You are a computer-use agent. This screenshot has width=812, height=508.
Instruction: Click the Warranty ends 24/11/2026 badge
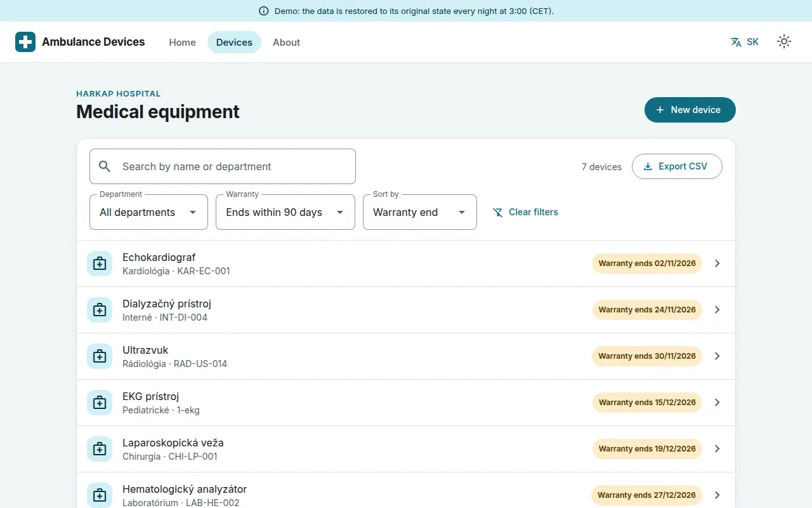tap(647, 310)
